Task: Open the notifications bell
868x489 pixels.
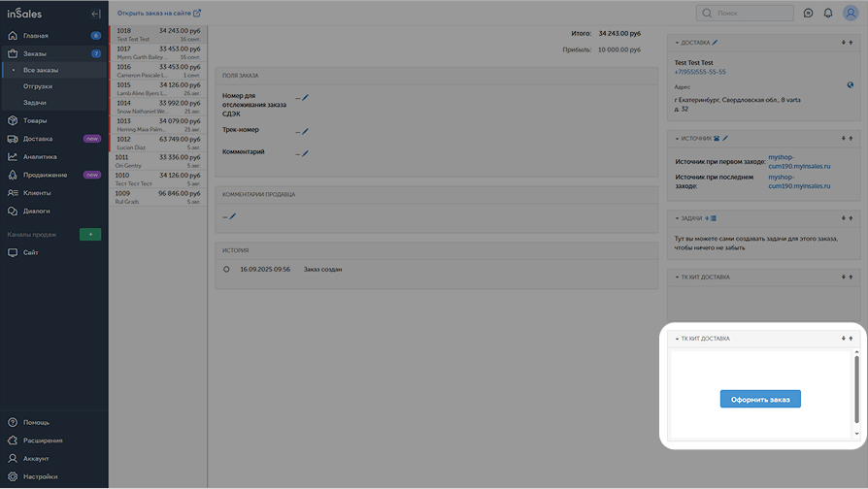Action: (828, 14)
